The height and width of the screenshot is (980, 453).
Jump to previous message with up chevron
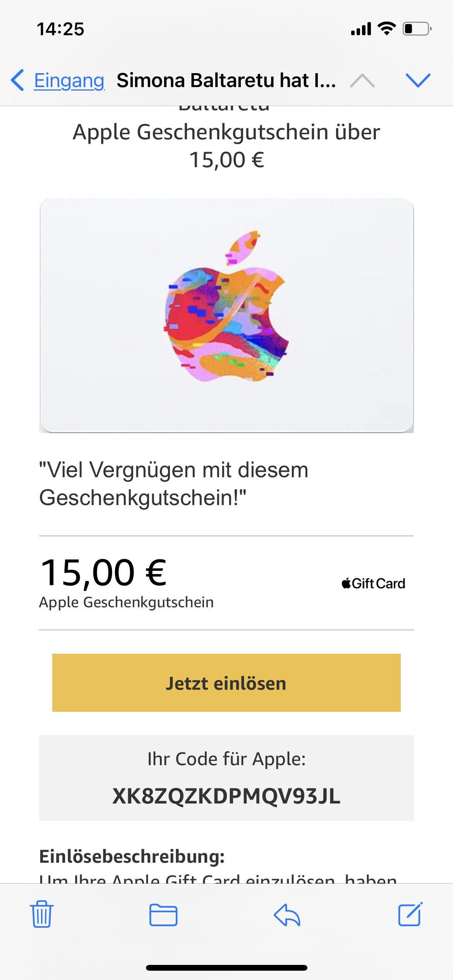click(362, 81)
